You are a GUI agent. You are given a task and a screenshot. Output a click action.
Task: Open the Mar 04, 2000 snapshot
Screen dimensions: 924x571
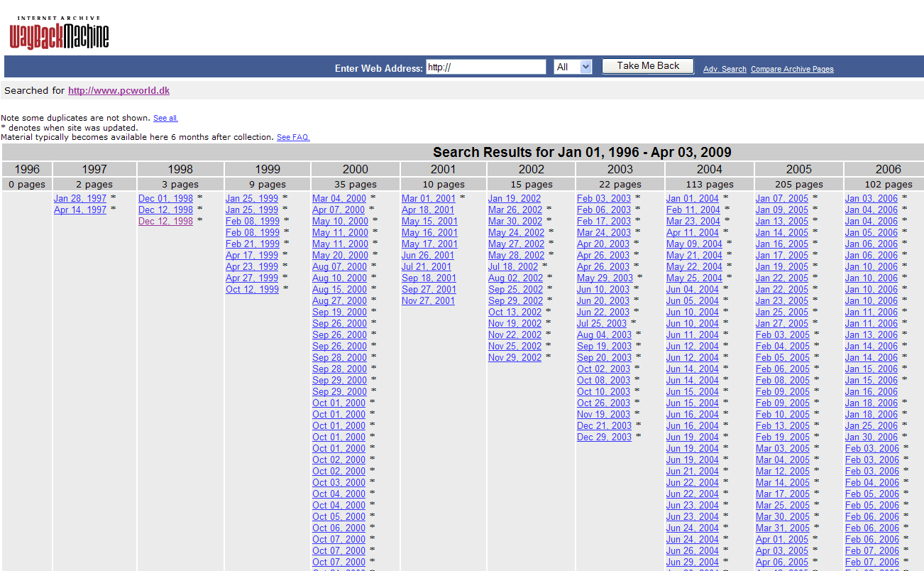[339, 198]
